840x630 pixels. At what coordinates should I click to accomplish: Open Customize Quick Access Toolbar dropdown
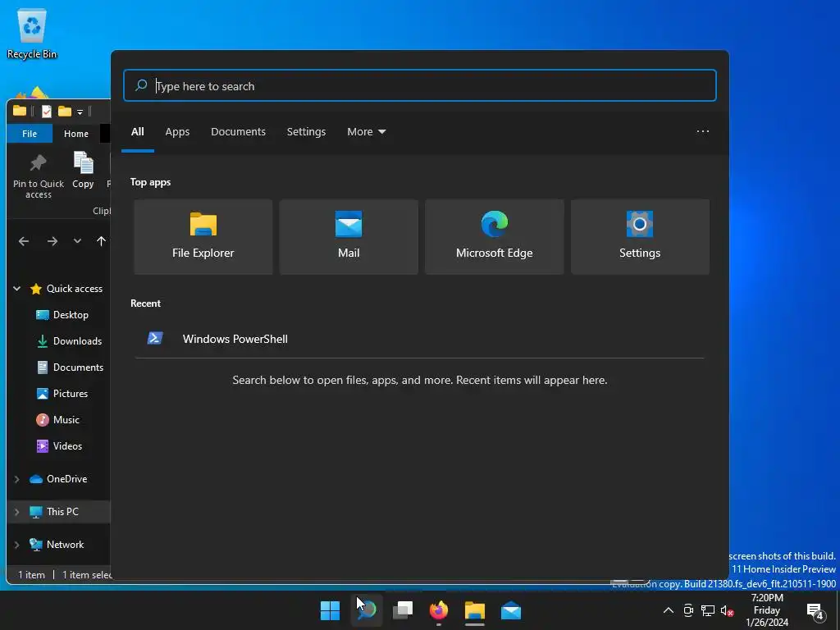(80, 112)
